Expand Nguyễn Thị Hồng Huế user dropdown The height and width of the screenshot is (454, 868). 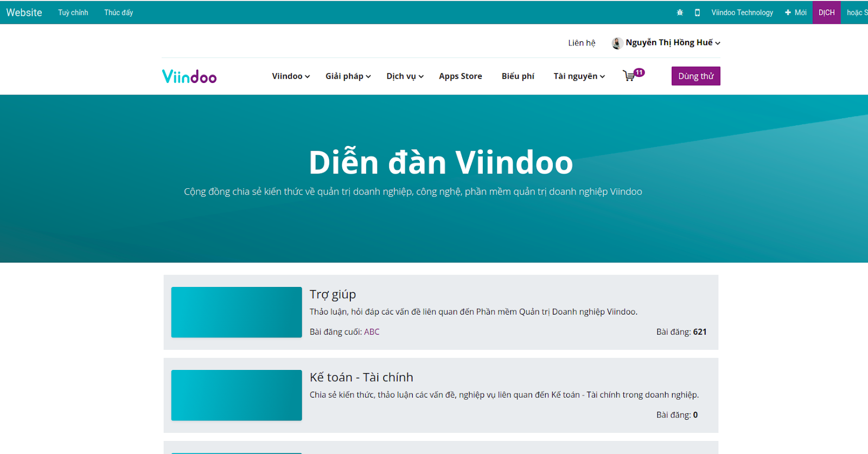[x=673, y=42]
